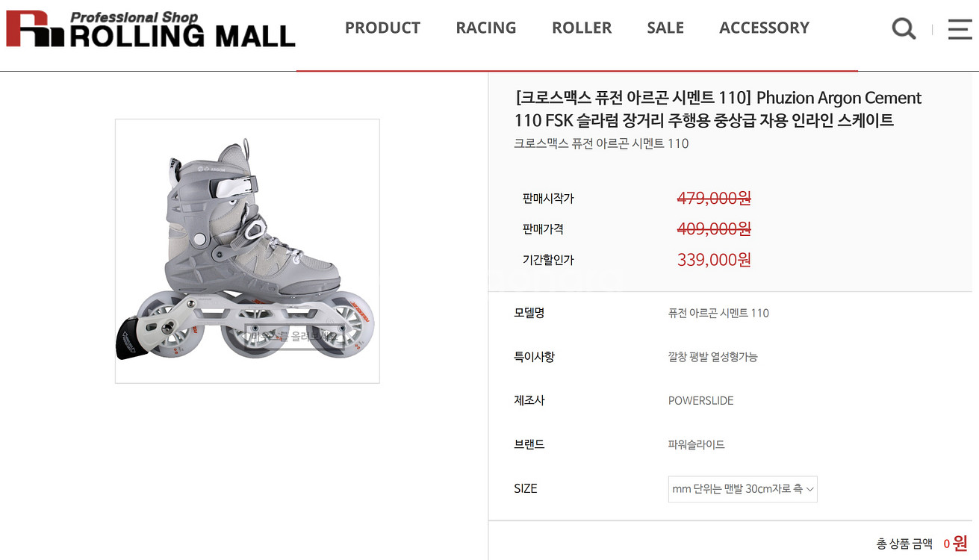Screen dimensions: 979x560
Task: Click the 파워슬라이드 brand name
Action: point(696,445)
